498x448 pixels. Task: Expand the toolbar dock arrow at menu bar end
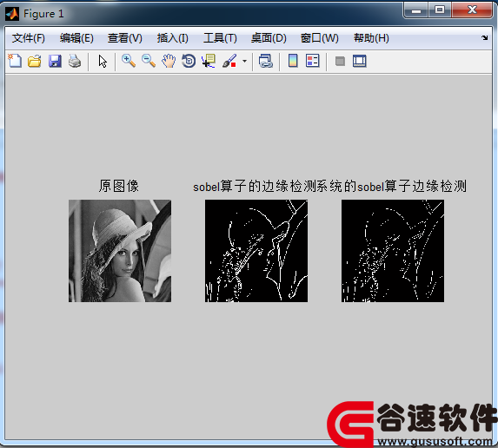(484, 37)
